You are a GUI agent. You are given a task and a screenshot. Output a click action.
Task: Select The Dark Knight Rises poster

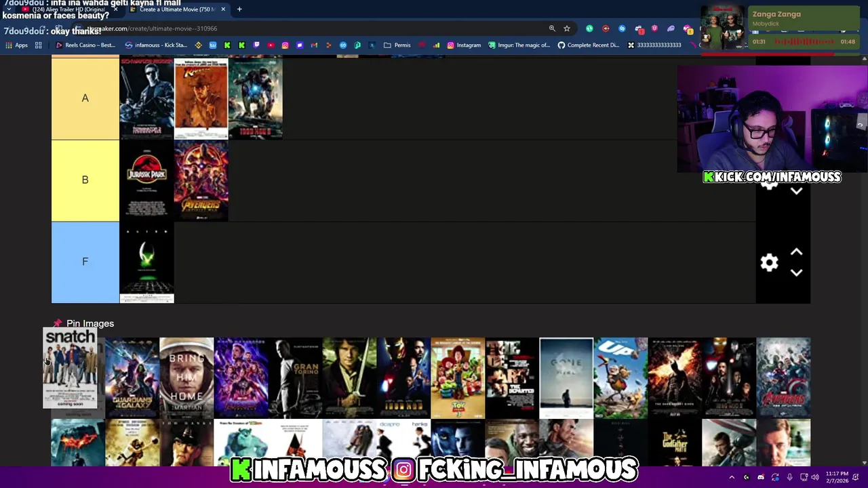coord(675,378)
